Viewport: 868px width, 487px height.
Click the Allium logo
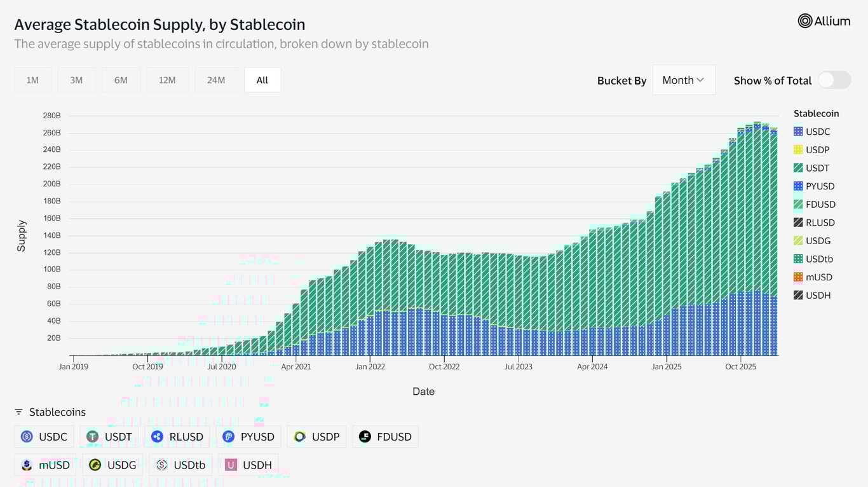824,20
